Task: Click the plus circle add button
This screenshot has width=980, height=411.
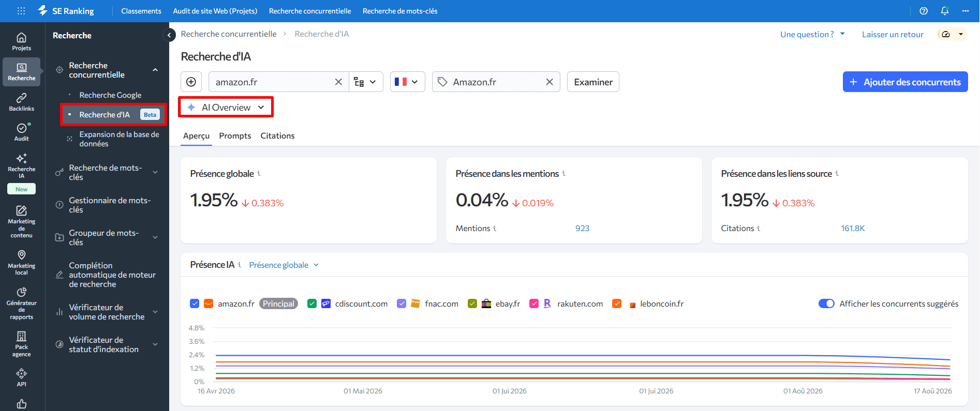Action: pyautogui.click(x=191, y=82)
